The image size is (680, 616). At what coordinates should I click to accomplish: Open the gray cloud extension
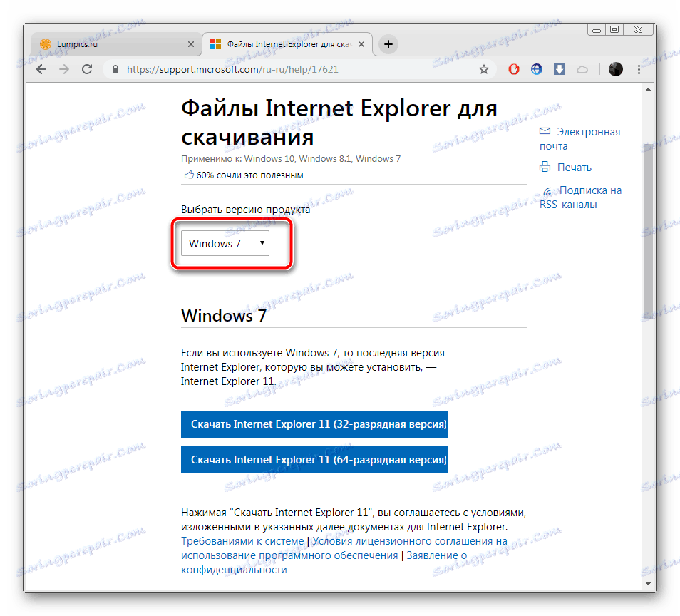tap(582, 69)
